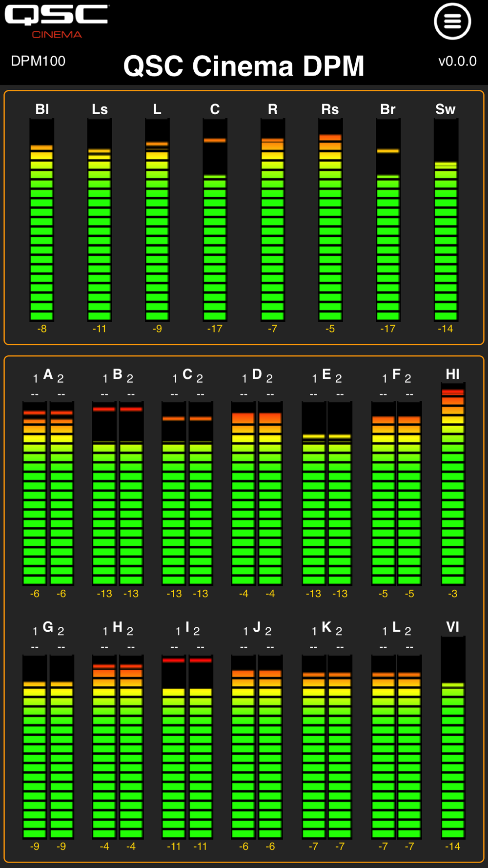Click amplifier E channel 2 meter
Viewport: 488px width, 868px height.
tap(340, 493)
